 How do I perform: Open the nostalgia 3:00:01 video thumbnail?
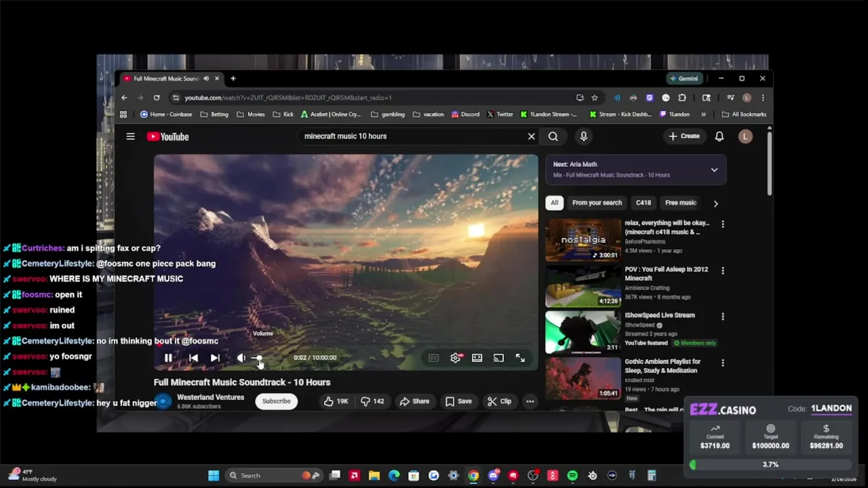point(583,240)
